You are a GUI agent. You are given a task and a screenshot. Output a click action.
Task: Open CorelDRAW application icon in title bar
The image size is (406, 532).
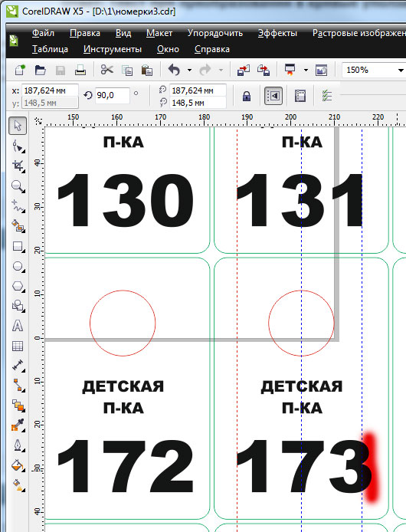point(12,11)
